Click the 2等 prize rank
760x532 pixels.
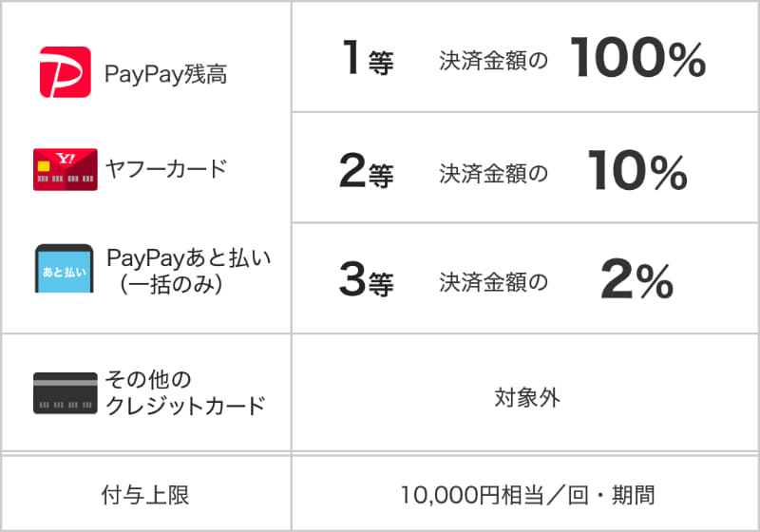coord(366,172)
